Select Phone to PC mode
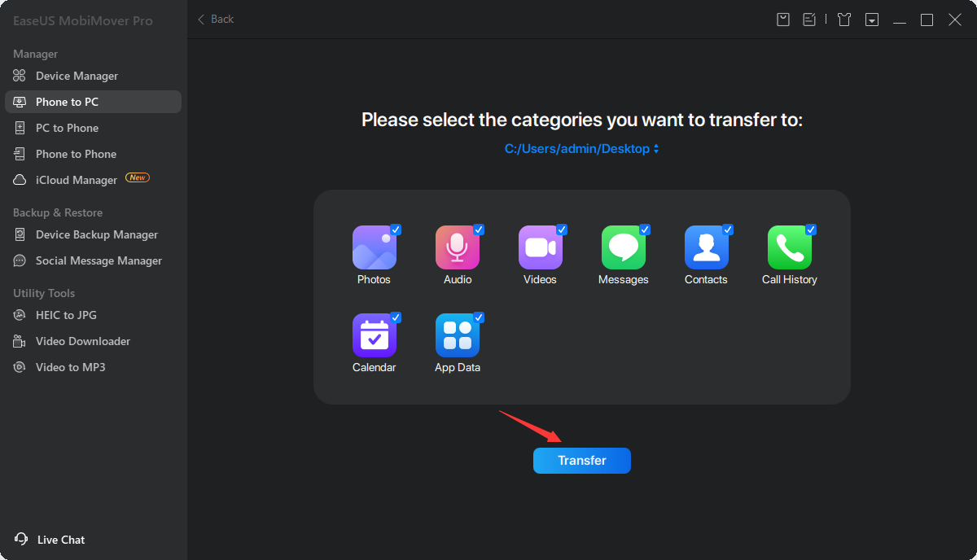977x560 pixels. (93, 102)
